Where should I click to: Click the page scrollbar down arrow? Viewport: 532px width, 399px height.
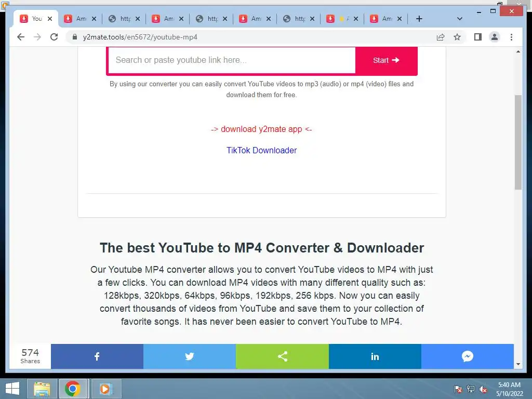pyautogui.click(x=518, y=364)
